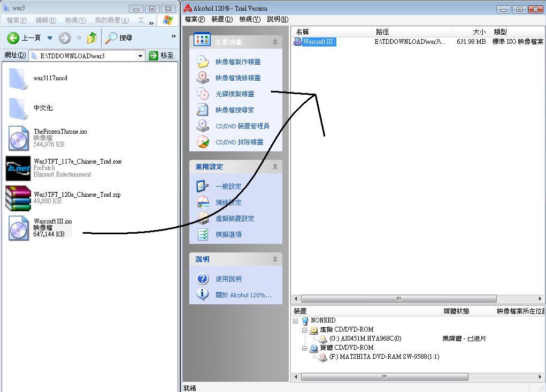Open Emulation options (模擬選項) icon
546x392 pixels.
(202, 234)
